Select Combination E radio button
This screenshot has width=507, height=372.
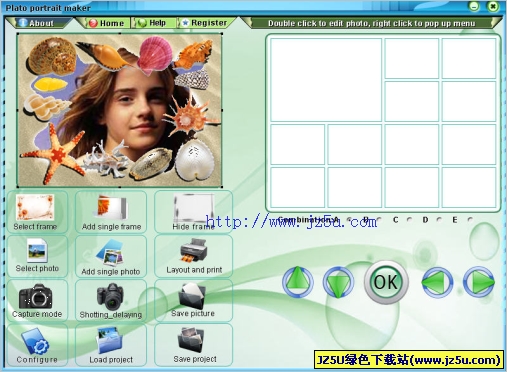[x=470, y=220]
